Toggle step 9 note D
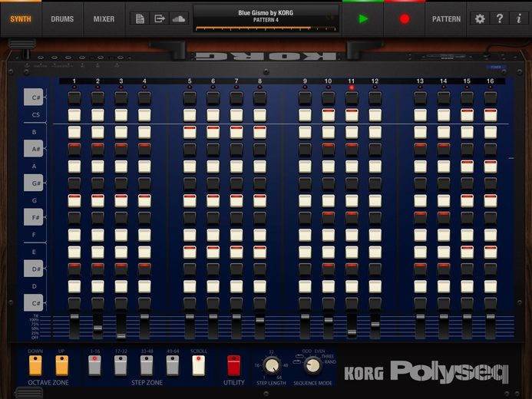Image resolution: width=532 pixels, height=399 pixels. click(305, 286)
